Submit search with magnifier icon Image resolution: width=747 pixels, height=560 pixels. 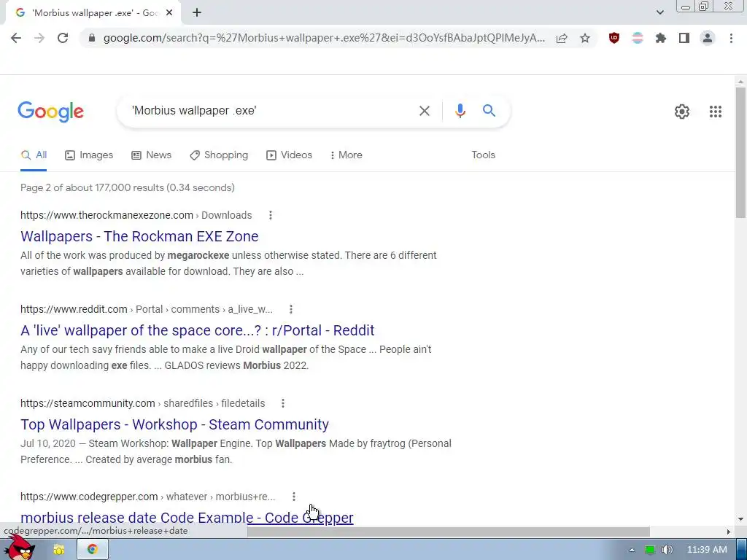click(x=489, y=111)
